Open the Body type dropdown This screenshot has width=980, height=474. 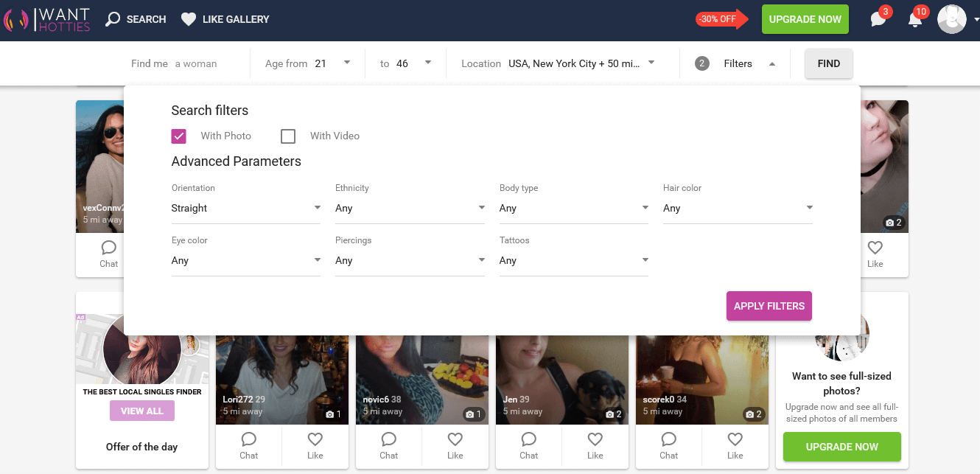(574, 209)
